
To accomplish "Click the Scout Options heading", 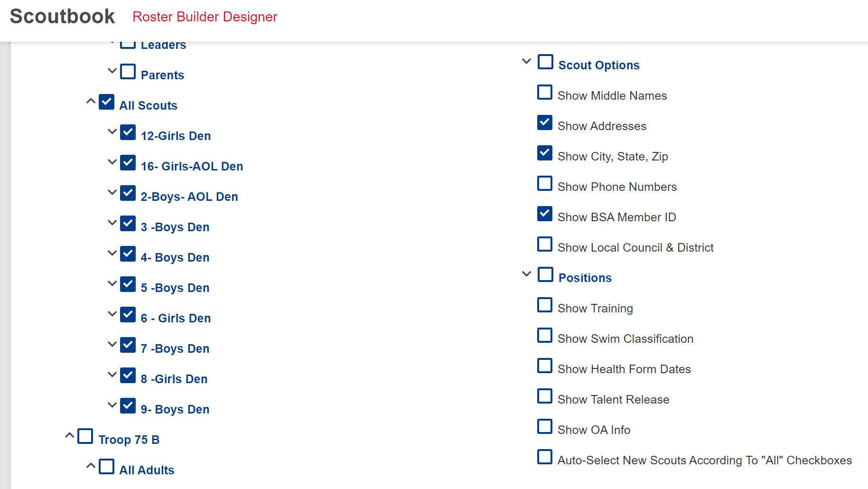I will [x=599, y=65].
